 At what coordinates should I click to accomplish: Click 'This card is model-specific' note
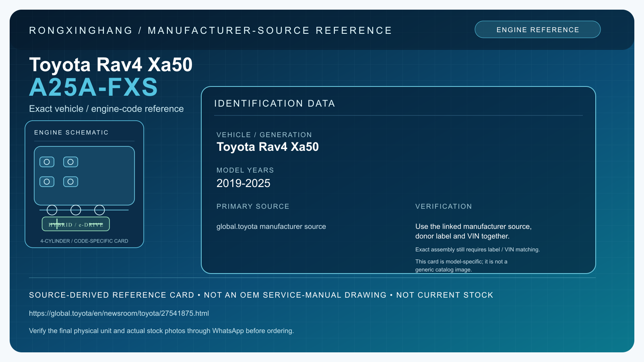click(461, 265)
